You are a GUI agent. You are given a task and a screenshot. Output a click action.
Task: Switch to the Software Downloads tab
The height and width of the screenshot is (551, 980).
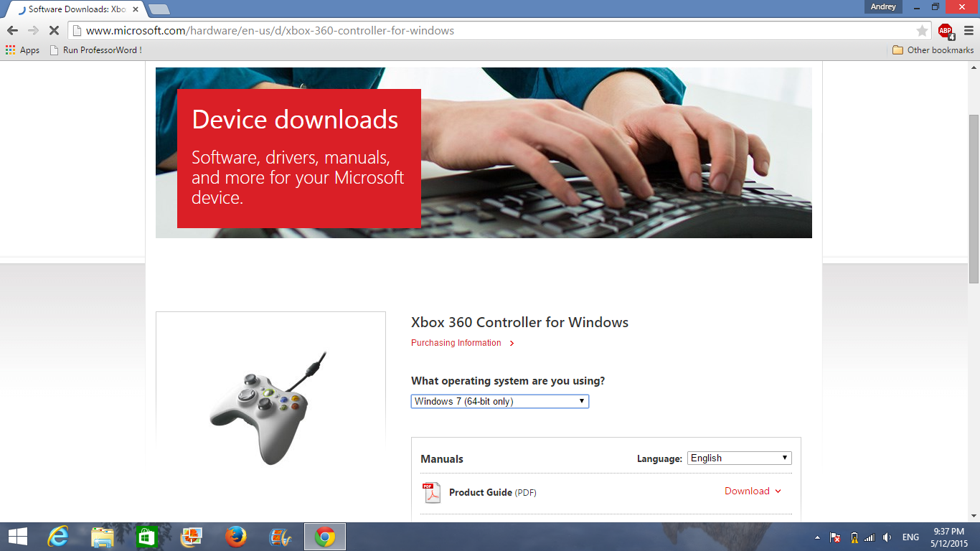75,9
